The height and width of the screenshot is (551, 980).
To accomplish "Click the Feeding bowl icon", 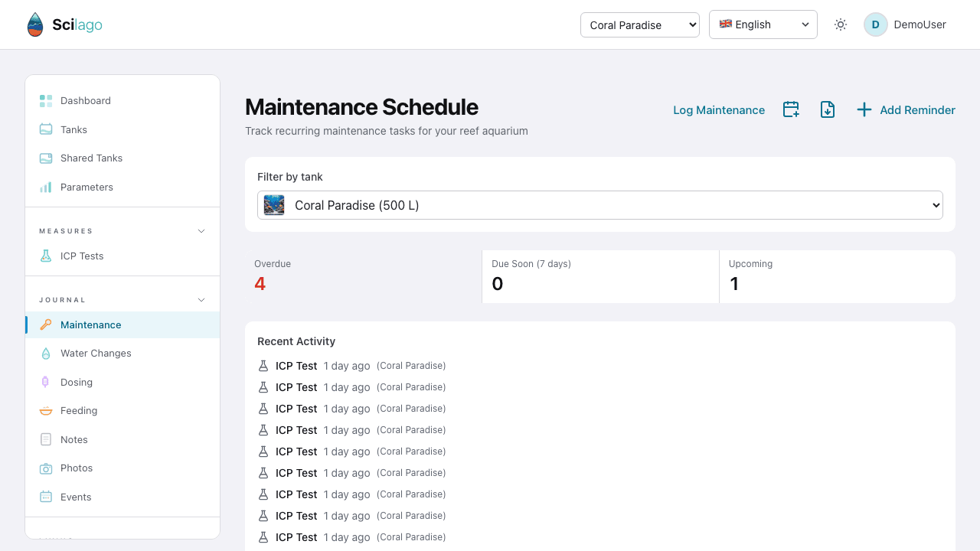I will click(46, 411).
